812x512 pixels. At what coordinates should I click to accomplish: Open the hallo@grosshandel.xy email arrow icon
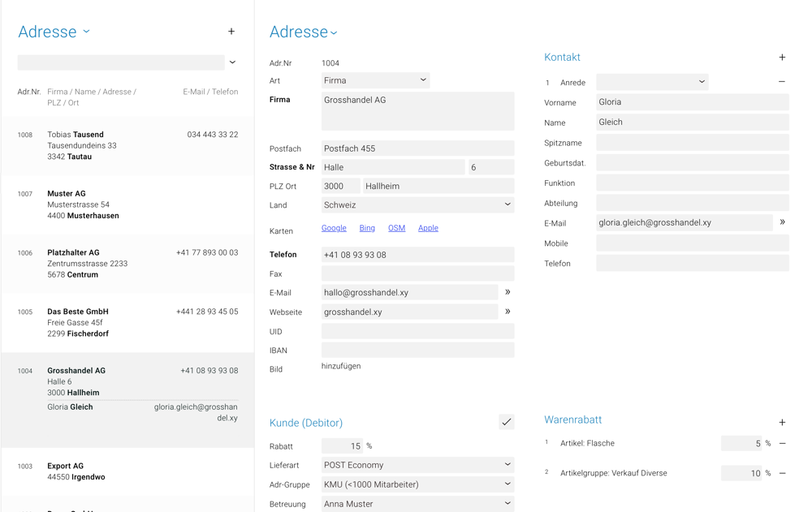point(508,292)
